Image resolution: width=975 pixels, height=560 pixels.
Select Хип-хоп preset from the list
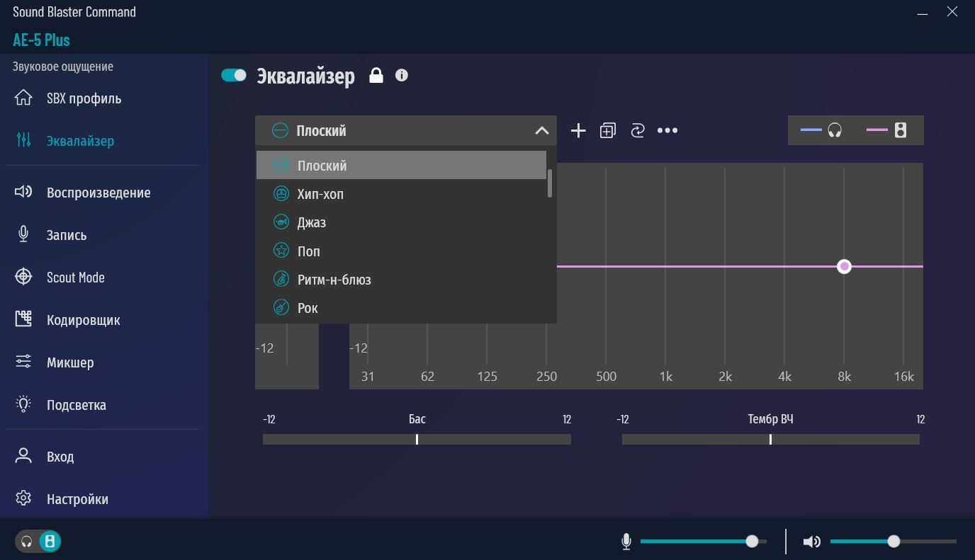pyautogui.click(x=320, y=194)
